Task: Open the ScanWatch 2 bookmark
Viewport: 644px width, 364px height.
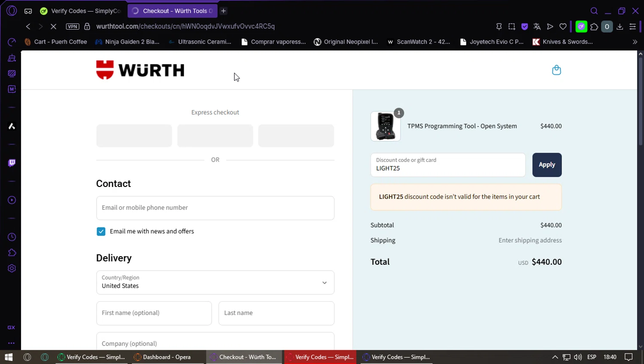Action: [419, 42]
